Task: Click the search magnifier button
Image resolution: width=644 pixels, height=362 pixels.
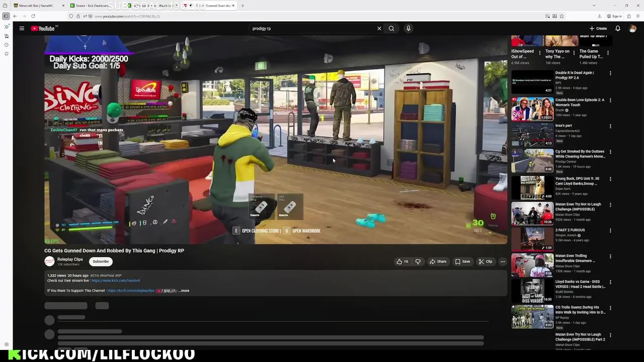Action: click(391, 29)
